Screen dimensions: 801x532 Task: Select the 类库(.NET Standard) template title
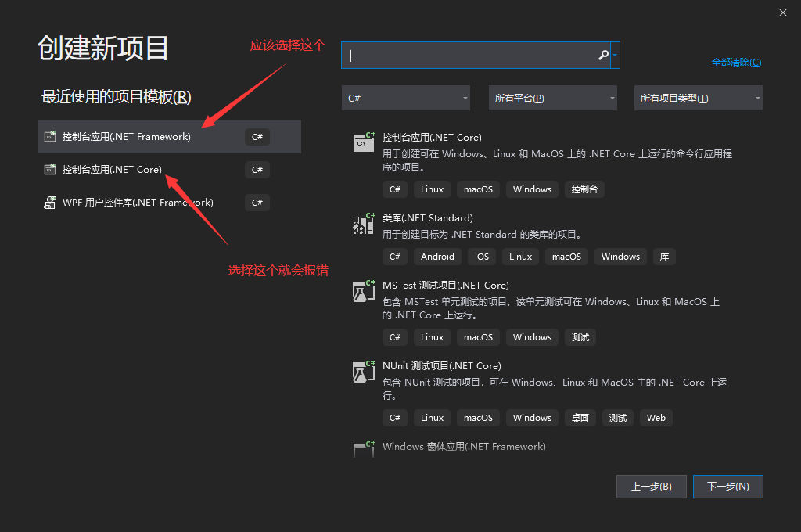click(428, 218)
